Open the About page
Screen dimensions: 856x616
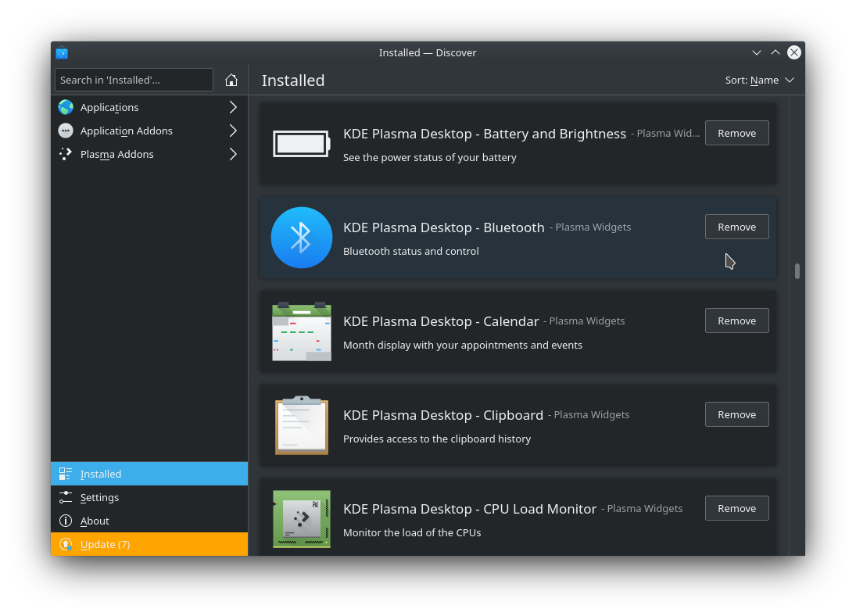[149, 521]
